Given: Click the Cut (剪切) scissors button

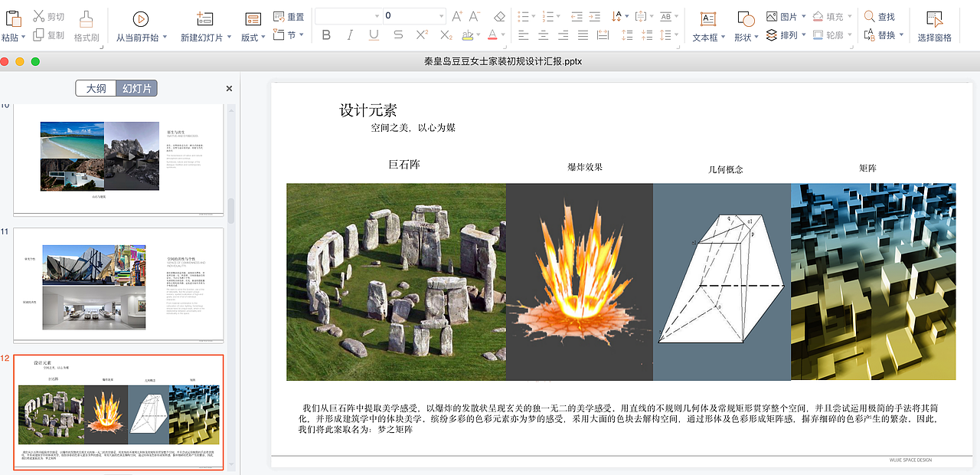Looking at the screenshot, I should pos(48,16).
